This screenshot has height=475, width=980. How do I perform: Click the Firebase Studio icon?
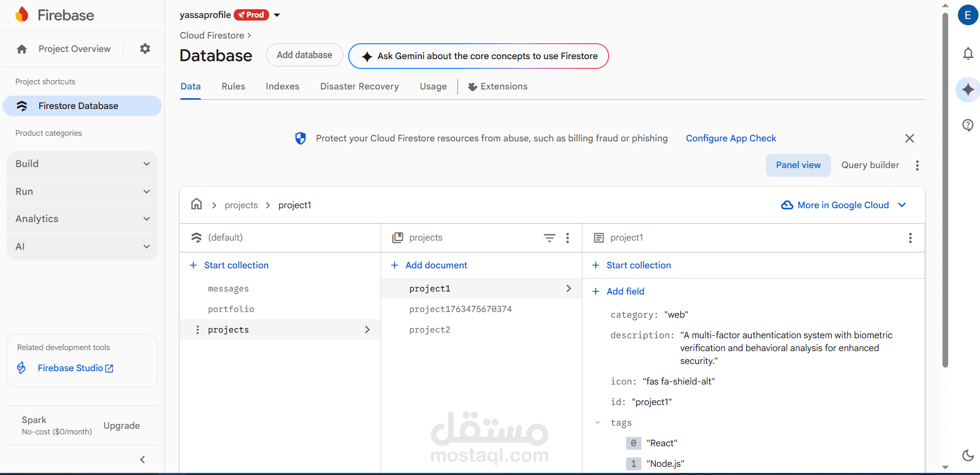point(22,368)
